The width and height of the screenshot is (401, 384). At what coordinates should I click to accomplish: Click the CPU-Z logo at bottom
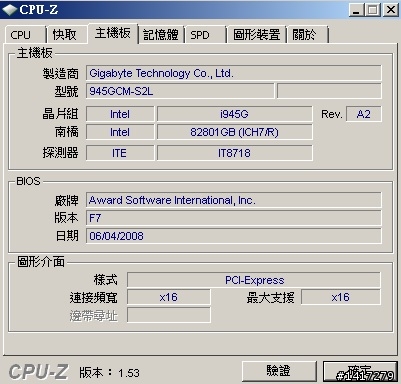click(38, 372)
